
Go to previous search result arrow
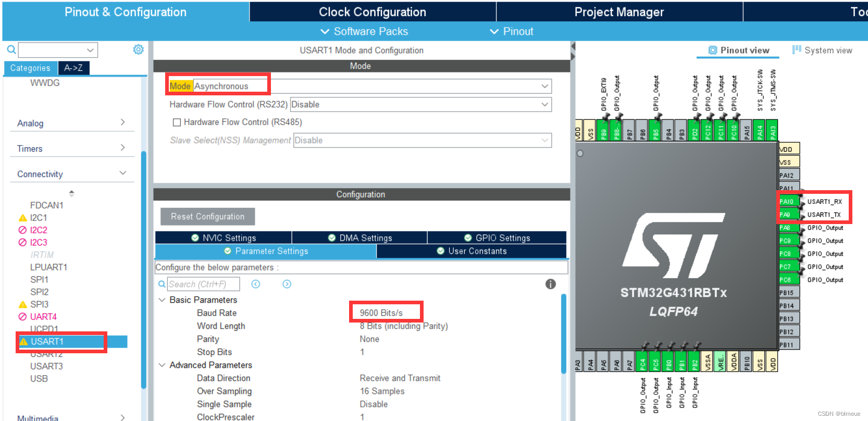pyautogui.click(x=255, y=284)
